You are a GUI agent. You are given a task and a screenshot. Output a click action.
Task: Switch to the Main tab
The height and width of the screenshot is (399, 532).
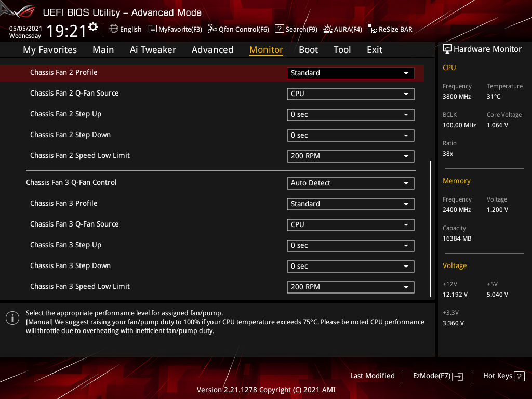(x=103, y=50)
